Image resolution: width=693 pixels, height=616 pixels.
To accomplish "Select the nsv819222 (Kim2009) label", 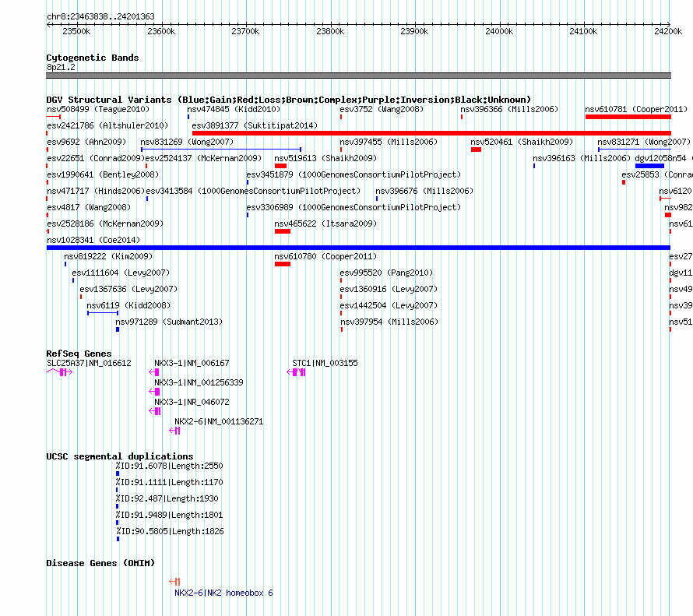I will click(108, 256).
